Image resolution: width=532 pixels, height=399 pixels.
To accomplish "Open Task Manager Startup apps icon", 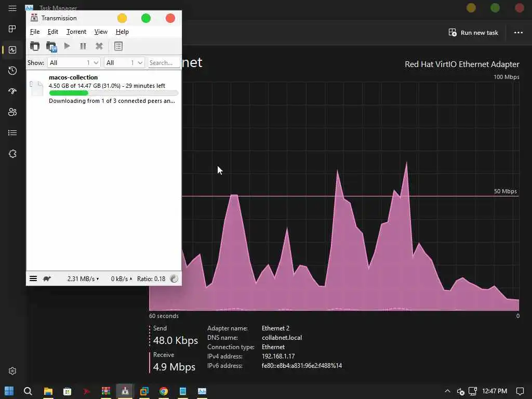I will tap(12, 91).
